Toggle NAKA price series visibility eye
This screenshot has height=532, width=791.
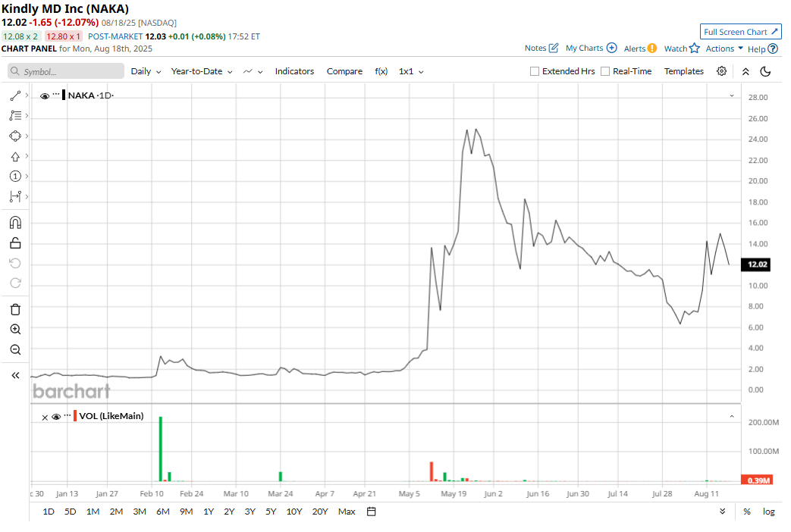click(45, 95)
